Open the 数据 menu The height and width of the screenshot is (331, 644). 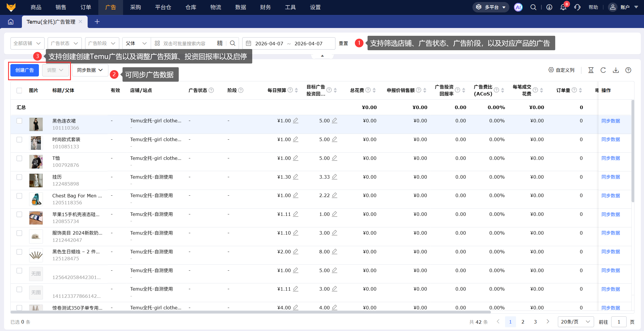pyautogui.click(x=240, y=7)
